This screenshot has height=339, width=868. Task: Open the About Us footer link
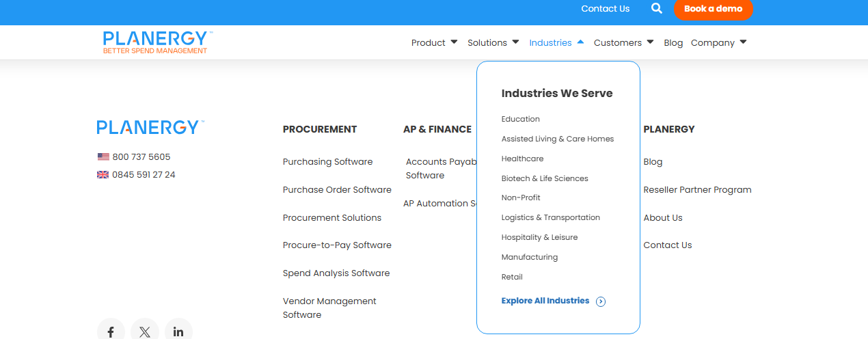[663, 218]
